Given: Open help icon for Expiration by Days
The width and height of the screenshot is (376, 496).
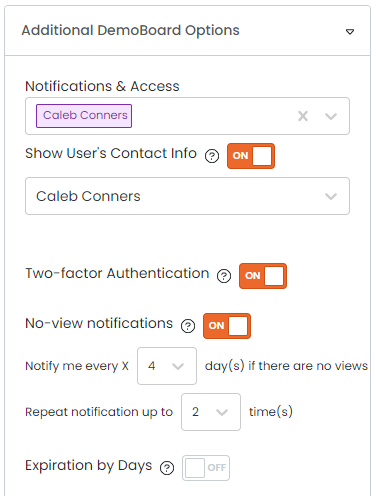Looking at the screenshot, I should [167, 468].
